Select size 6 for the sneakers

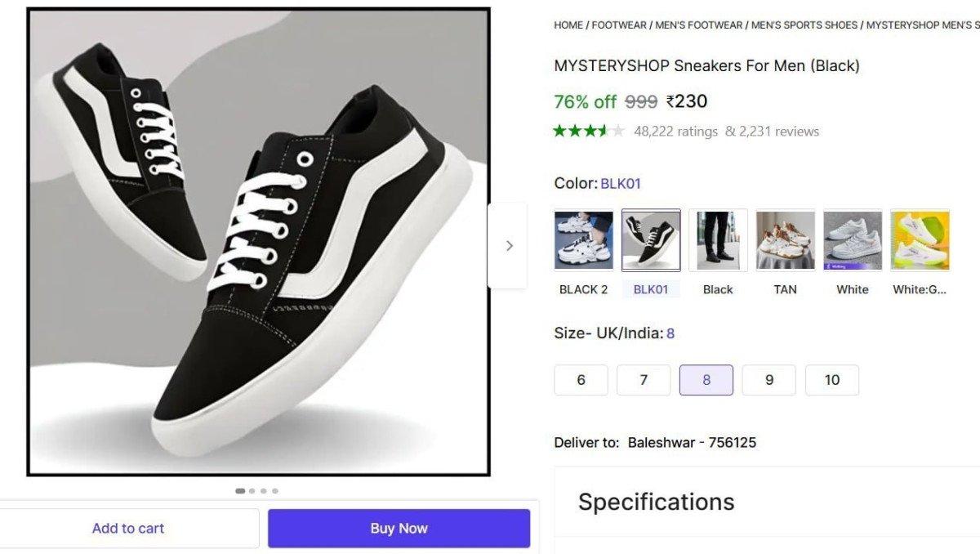click(x=581, y=379)
